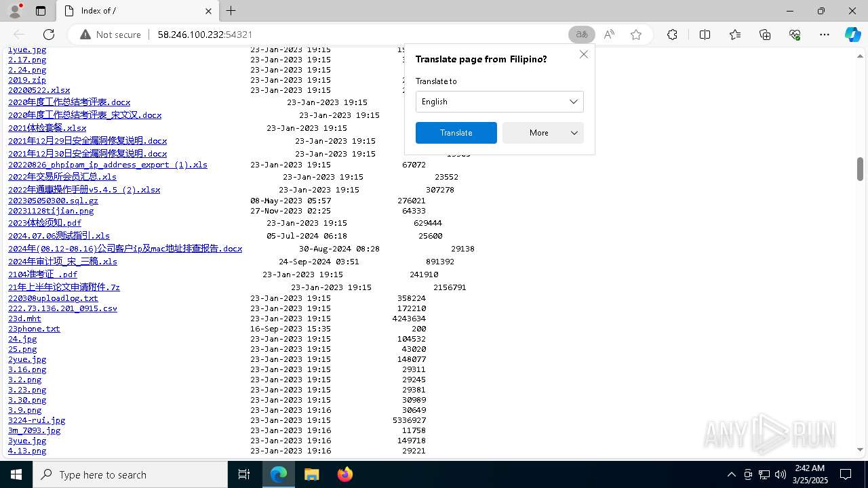Click the browser back arrow
The height and width of the screenshot is (488, 868).
19,35
